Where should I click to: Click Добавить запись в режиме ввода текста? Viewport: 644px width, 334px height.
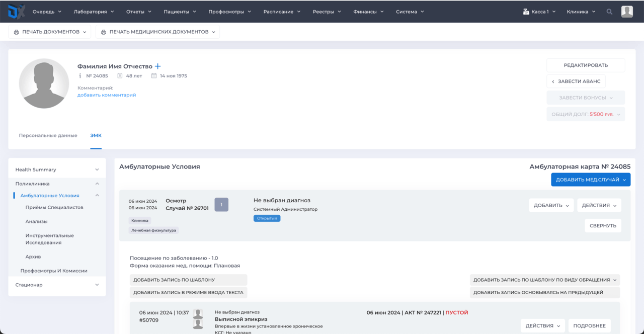tap(188, 292)
